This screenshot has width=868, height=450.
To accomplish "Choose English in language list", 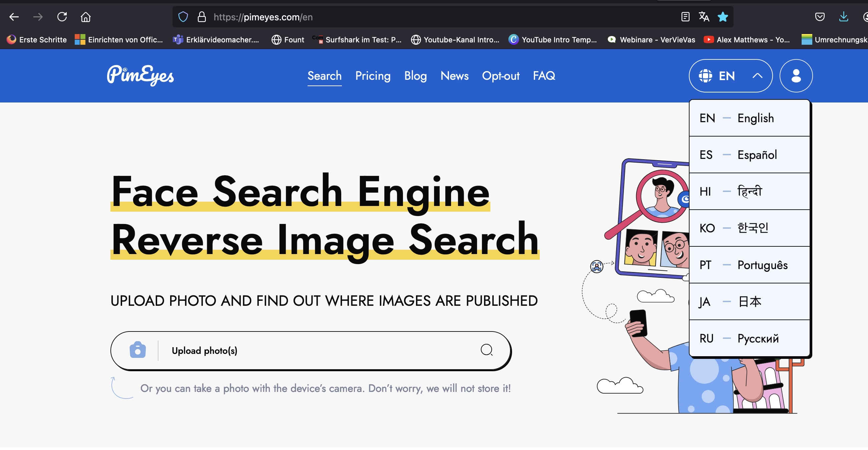I will coord(749,118).
